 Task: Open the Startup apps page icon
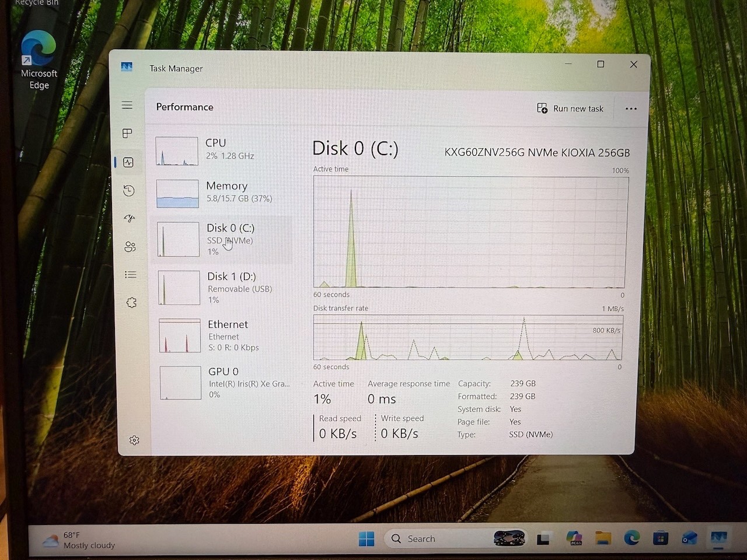pos(130,218)
